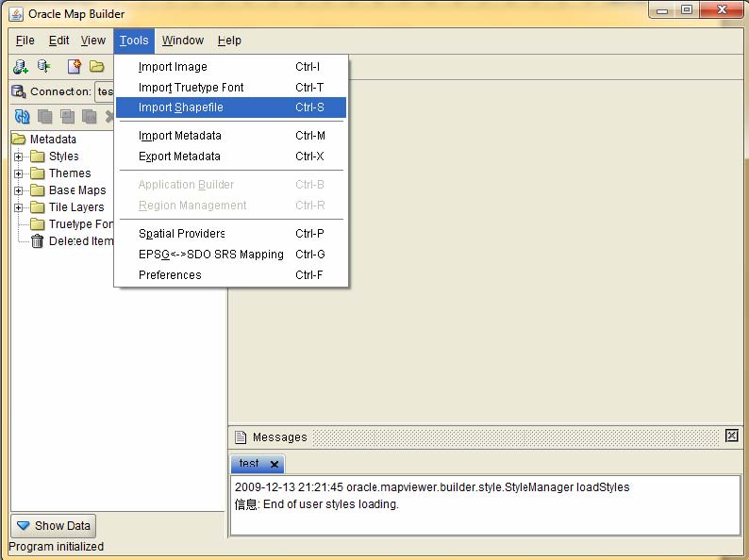The image size is (749, 560).
Task: Maximize the Oracle Map Builder window
Action: pos(687,10)
